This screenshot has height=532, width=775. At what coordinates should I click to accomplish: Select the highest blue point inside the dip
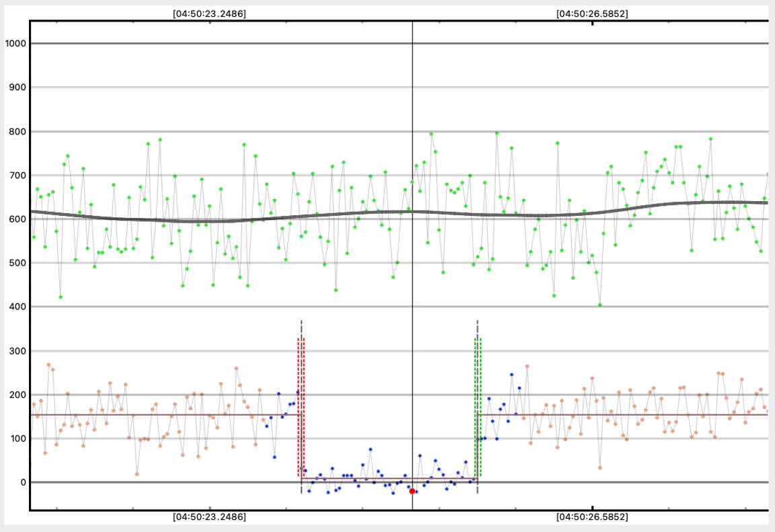tap(370, 449)
